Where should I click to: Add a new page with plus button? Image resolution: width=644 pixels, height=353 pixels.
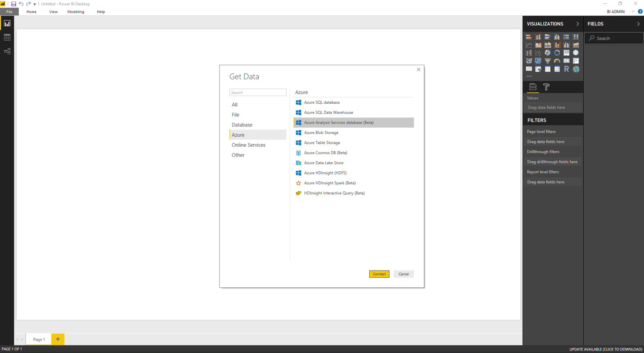pos(58,339)
